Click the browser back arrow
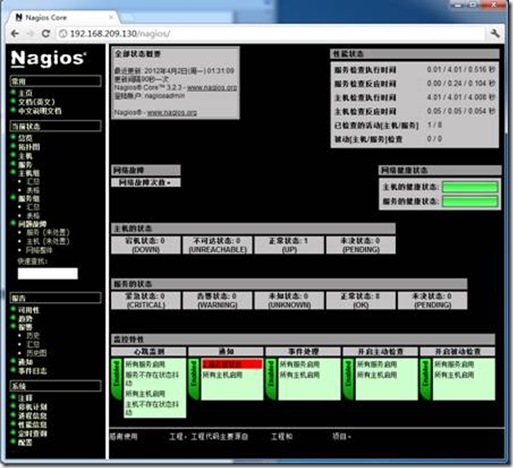This screenshot has height=468, width=513. pyautogui.click(x=15, y=33)
